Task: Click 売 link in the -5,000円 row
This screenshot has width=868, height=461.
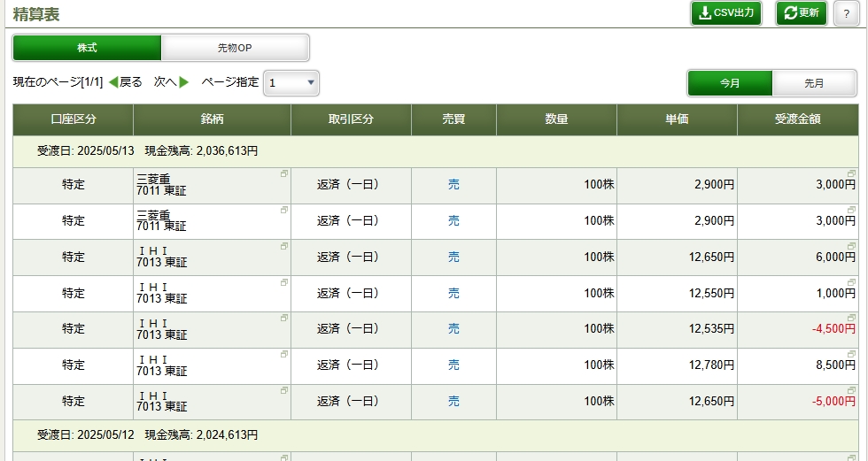Action: 453,401
